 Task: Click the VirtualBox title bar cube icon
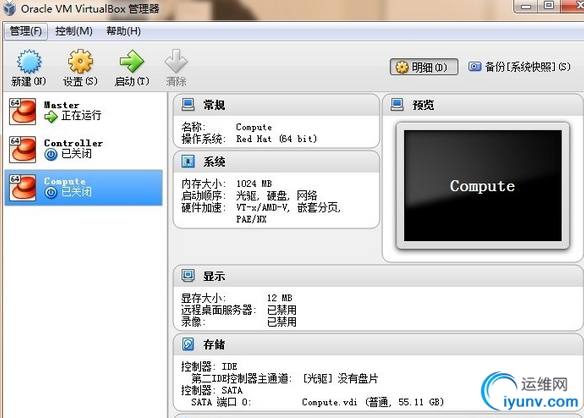click(x=9, y=9)
